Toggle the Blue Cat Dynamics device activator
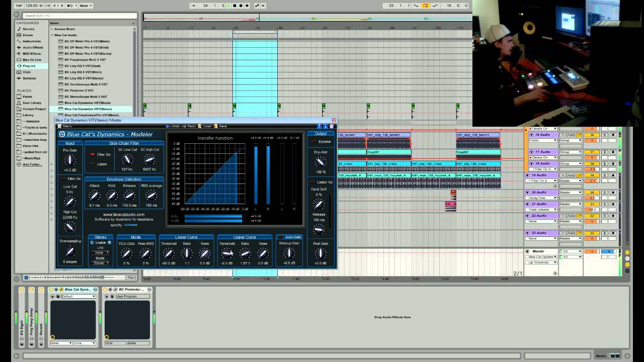 52,290
